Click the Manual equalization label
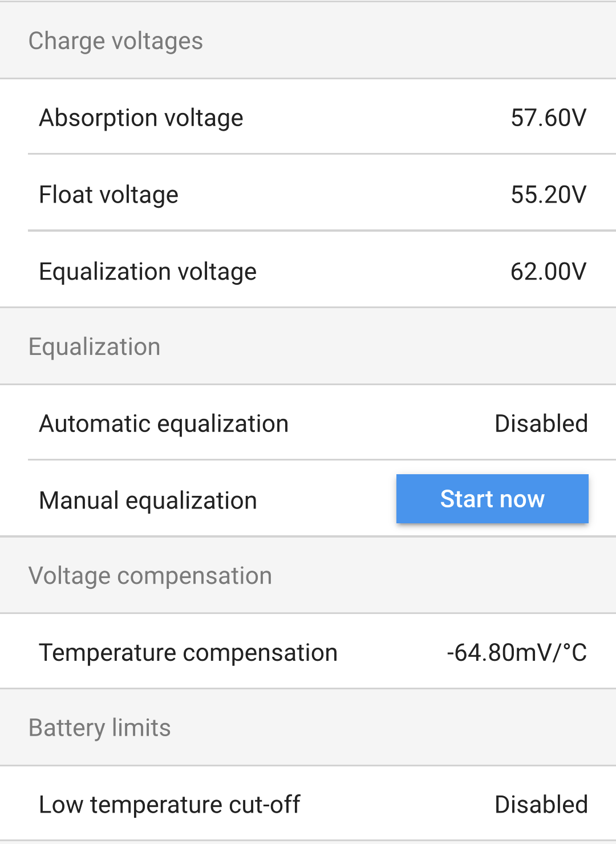The width and height of the screenshot is (616, 844). click(x=148, y=500)
